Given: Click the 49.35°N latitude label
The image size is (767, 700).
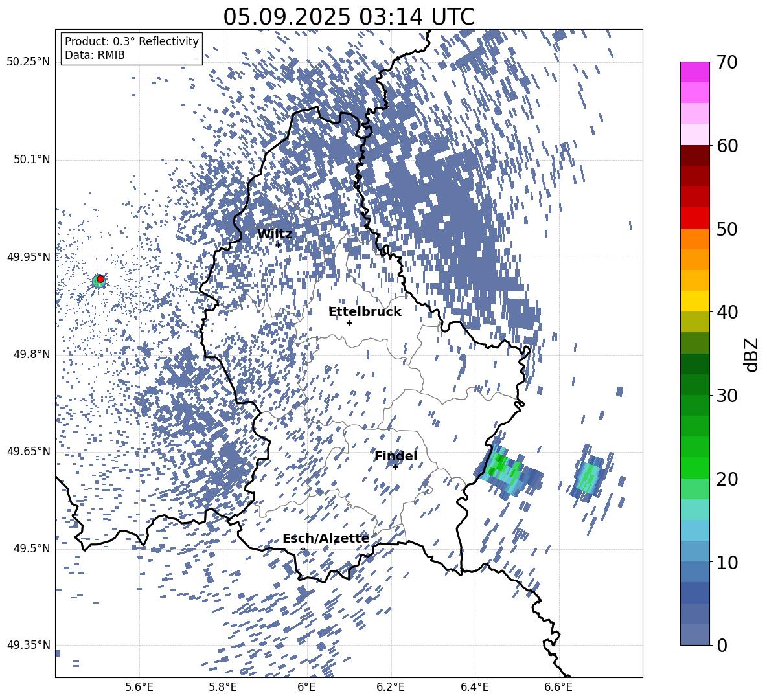Looking at the screenshot, I should pyautogui.click(x=29, y=645).
